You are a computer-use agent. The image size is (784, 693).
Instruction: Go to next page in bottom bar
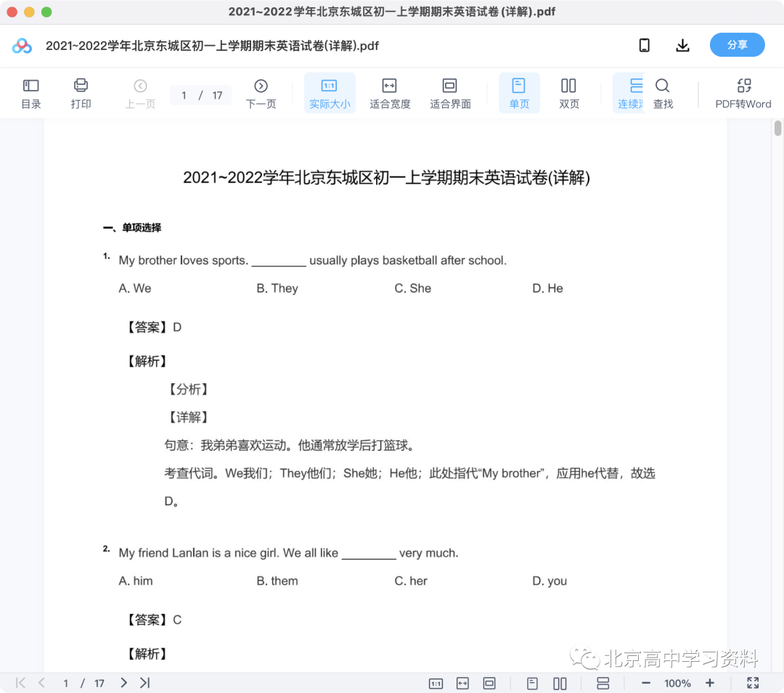123,683
